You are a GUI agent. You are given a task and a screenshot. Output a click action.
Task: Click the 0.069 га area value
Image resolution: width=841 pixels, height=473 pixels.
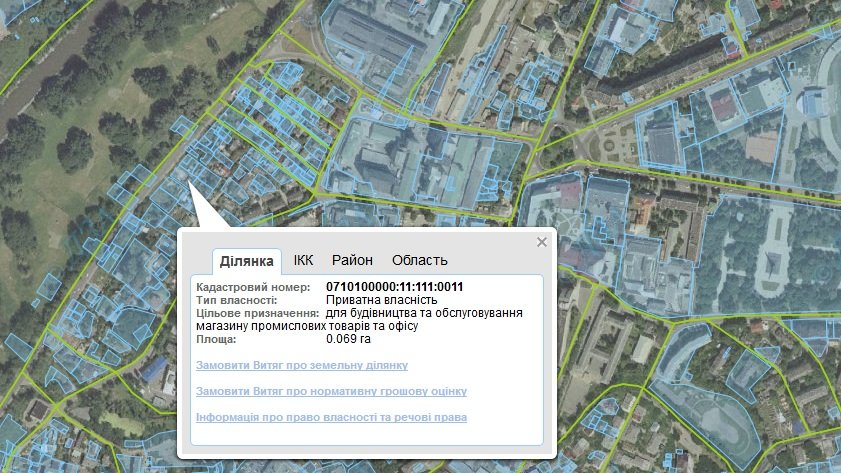coord(349,339)
